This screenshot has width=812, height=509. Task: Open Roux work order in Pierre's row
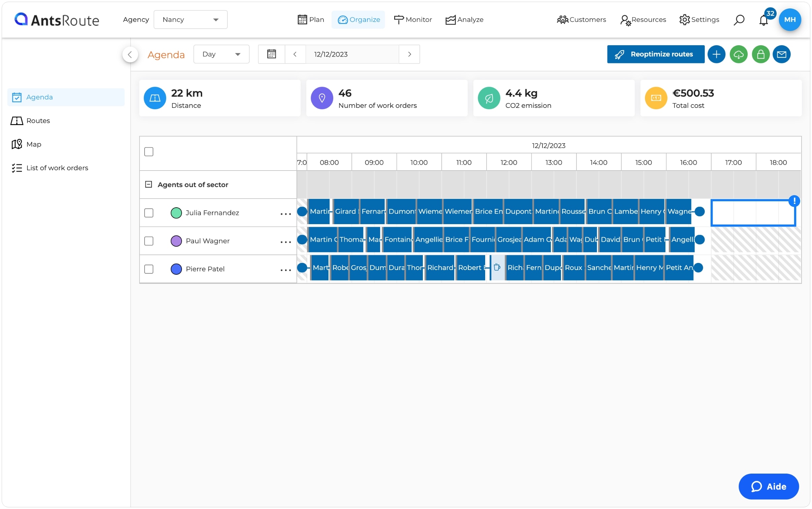574,267
